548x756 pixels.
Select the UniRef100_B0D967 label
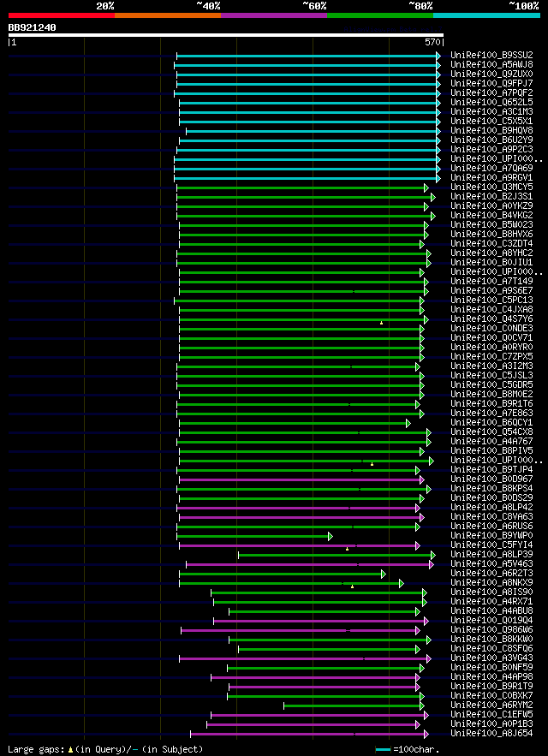(x=491, y=479)
